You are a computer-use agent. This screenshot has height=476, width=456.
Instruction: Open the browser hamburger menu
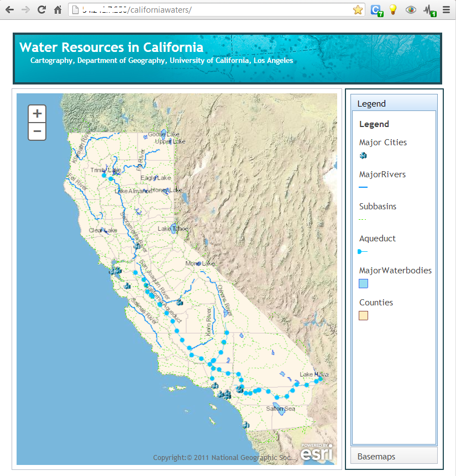click(x=447, y=9)
